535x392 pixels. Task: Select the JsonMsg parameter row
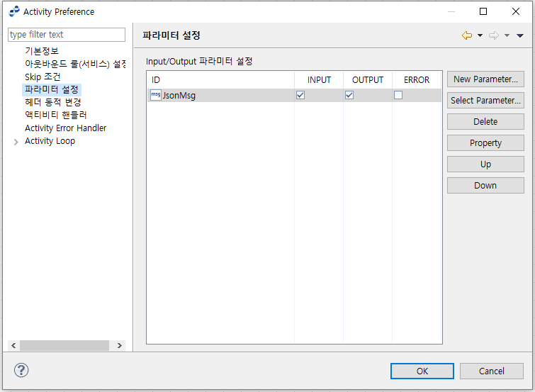click(x=294, y=95)
